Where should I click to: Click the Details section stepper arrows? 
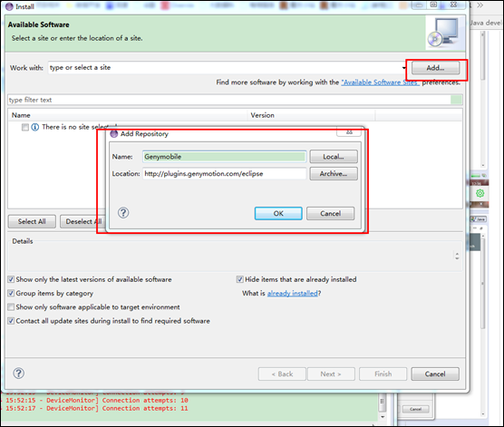457,256
